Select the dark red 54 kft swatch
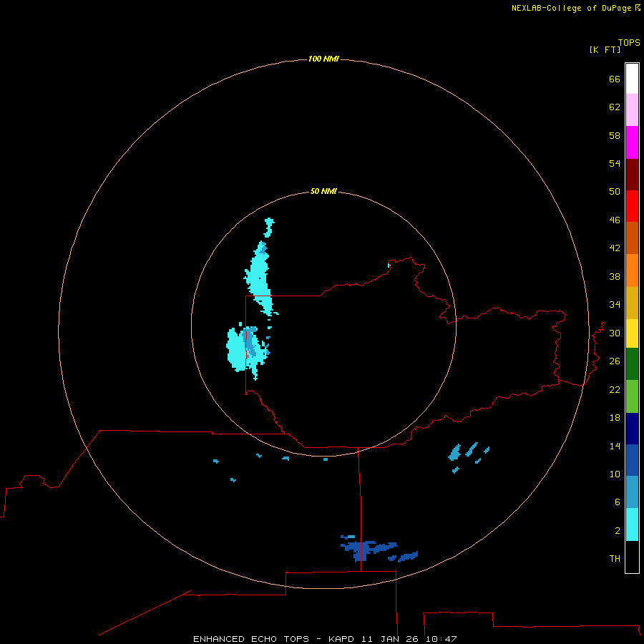The height and width of the screenshot is (644, 644). [632, 174]
